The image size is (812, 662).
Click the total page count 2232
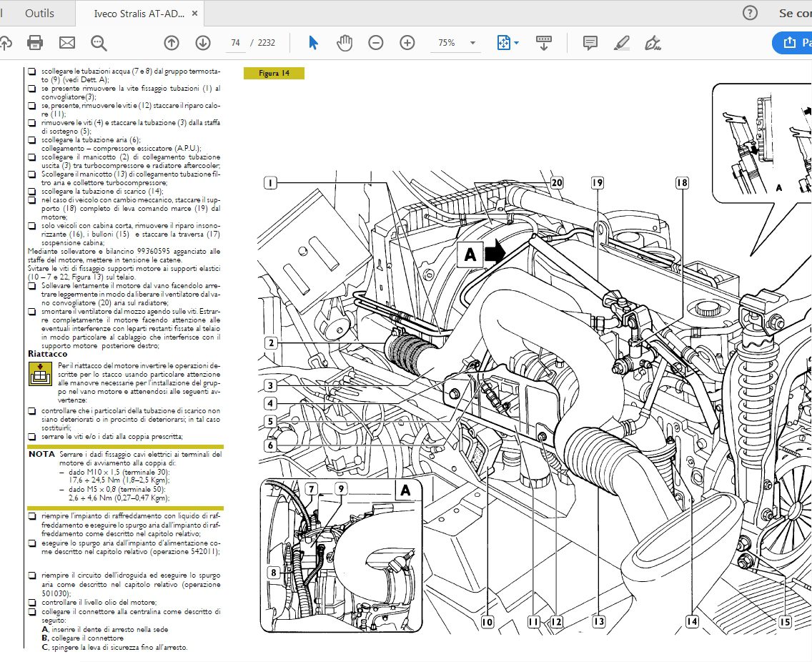point(266,42)
